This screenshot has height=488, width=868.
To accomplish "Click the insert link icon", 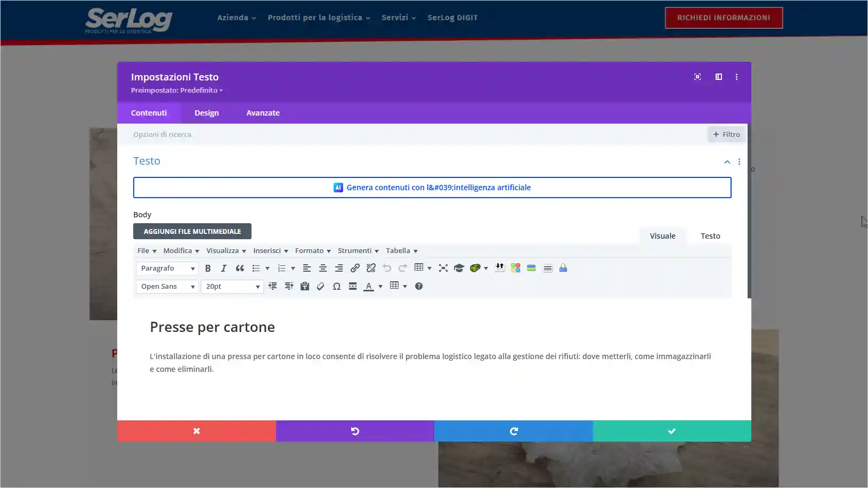I will (x=355, y=269).
